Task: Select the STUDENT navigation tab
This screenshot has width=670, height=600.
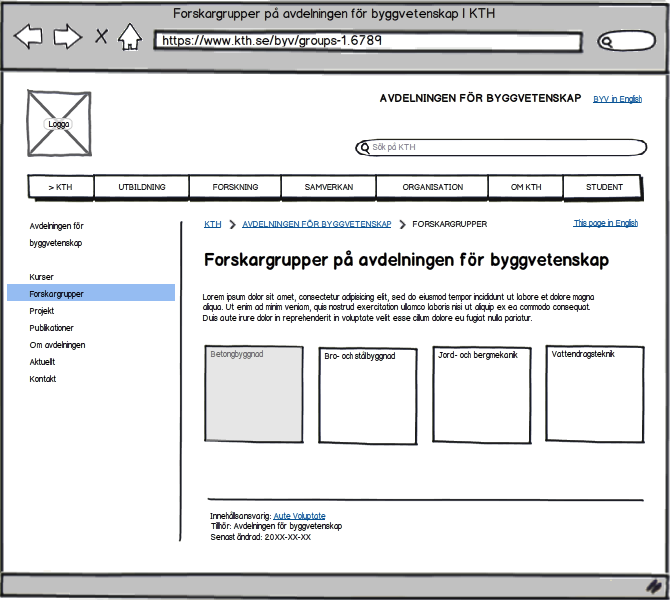Action: 604,187
